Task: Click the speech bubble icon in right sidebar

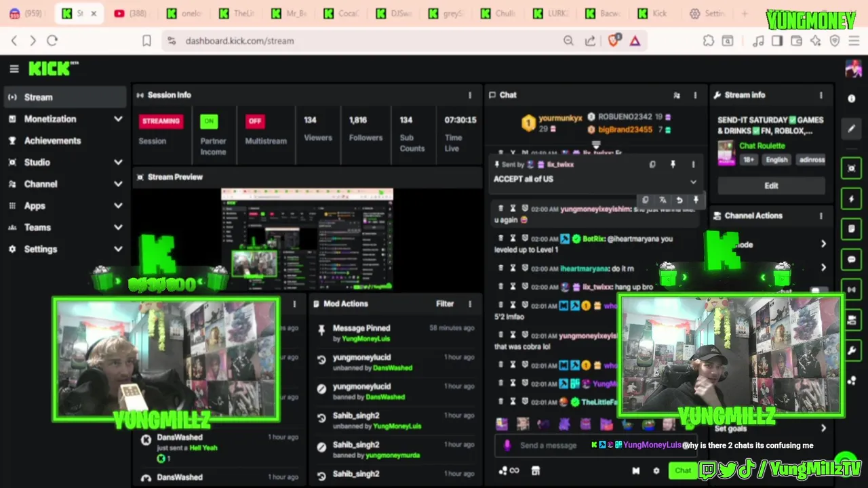Action: tap(852, 260)
